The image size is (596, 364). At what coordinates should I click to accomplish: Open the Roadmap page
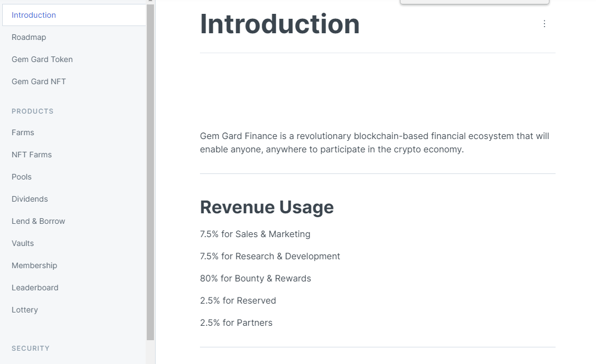[29, 37]
